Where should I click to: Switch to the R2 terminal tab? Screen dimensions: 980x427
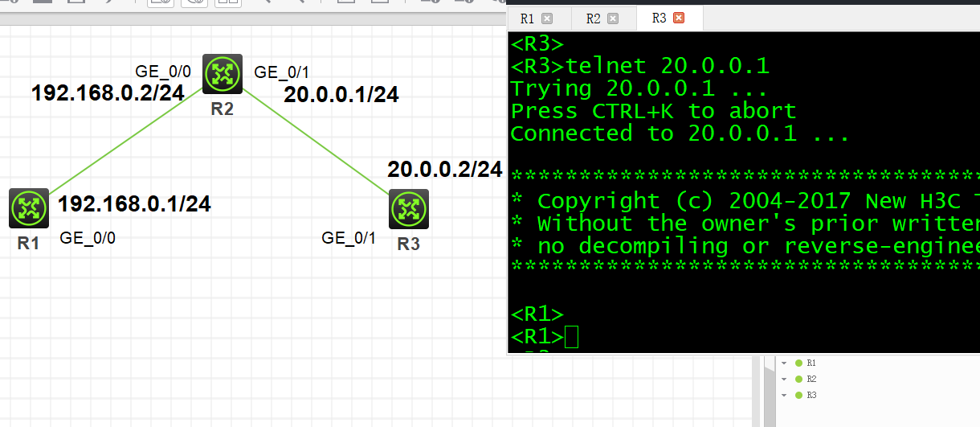[x=594, y=18]
